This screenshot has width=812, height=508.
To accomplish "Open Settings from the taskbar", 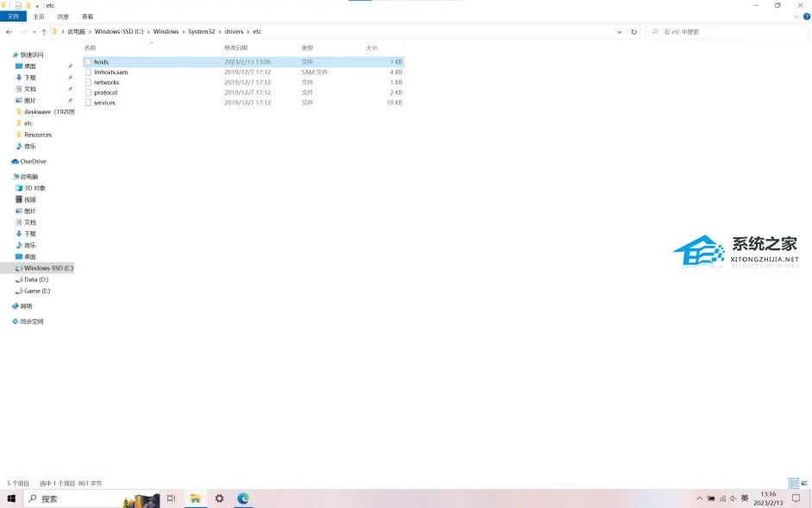I will point(220,499).
